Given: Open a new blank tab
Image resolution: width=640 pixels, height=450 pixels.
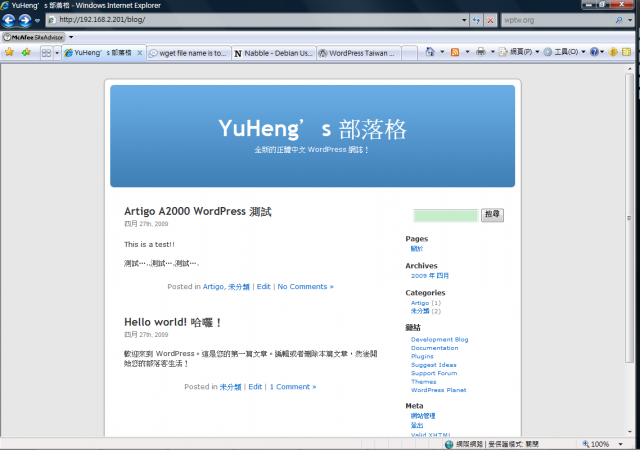Looking at the screenshot, I should pos(409,53).
